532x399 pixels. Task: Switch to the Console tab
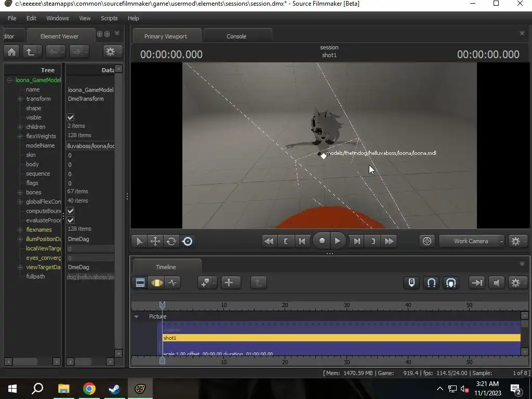click(237, 36)
